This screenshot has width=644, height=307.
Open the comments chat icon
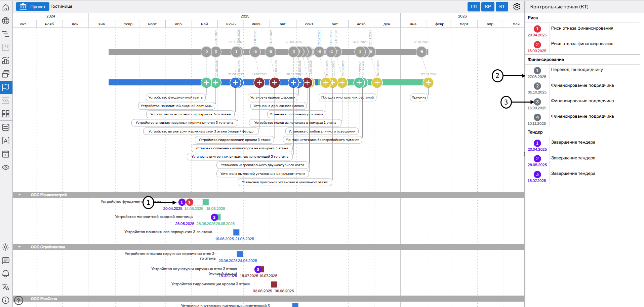[6, 261]
